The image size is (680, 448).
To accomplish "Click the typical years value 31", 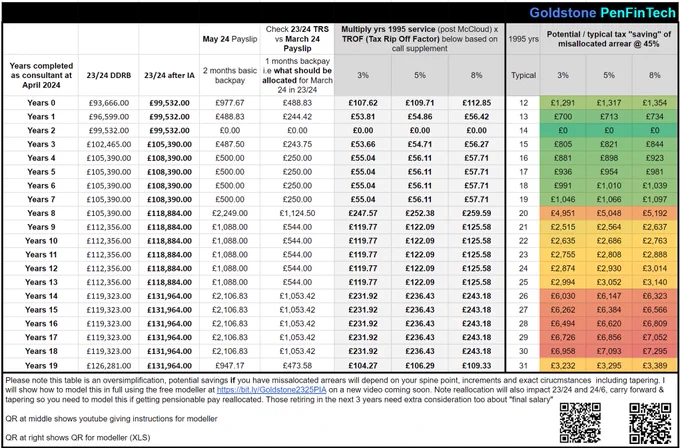I will [523, 366].
